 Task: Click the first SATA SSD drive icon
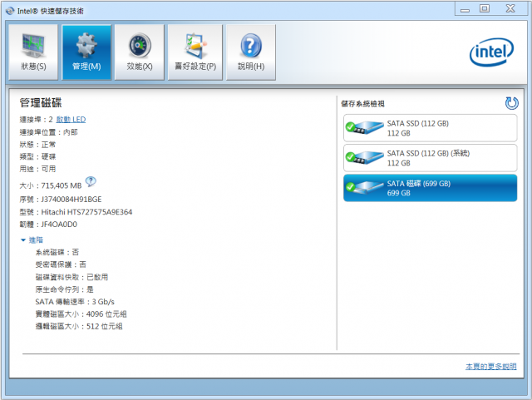[364, 127]
